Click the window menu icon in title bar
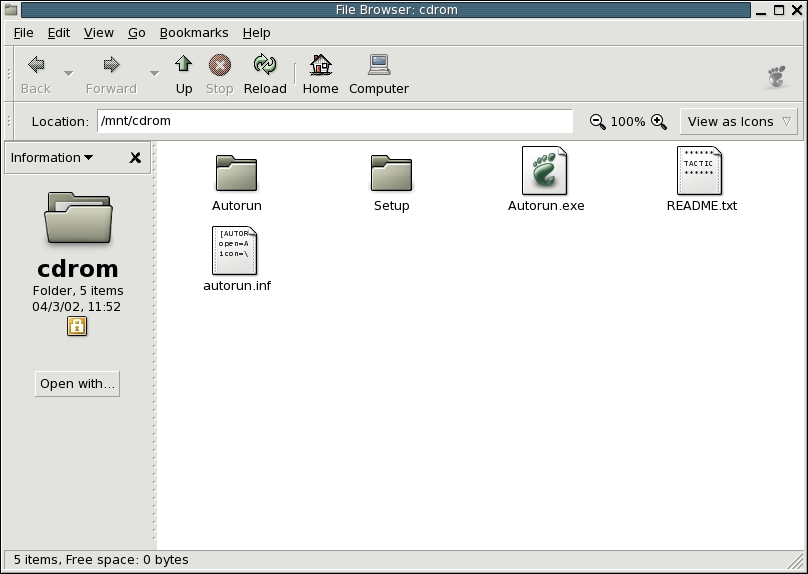This screenshot has height=574, width=808. [10, 10]
